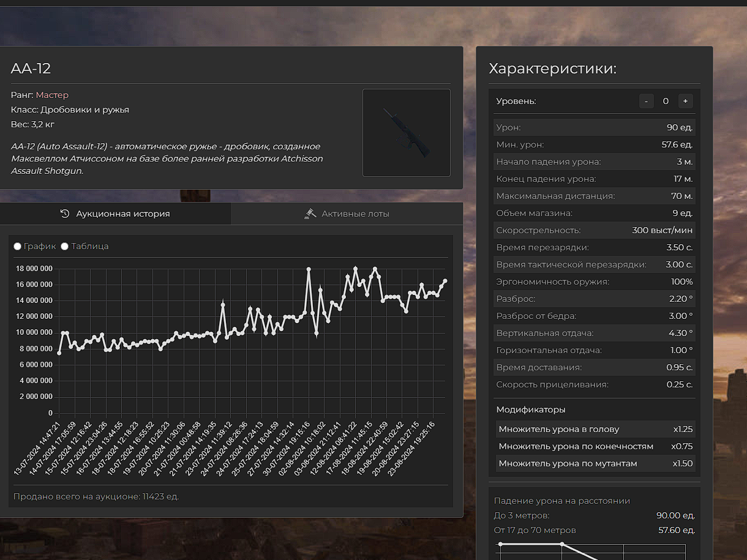Click the Скорость прицеливания row

pos(595,384)
